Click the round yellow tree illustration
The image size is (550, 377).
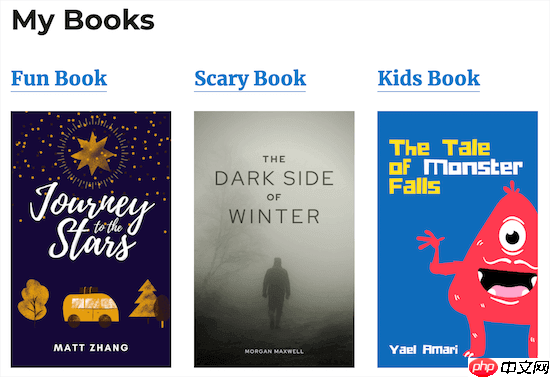click(x=33, y=301)
